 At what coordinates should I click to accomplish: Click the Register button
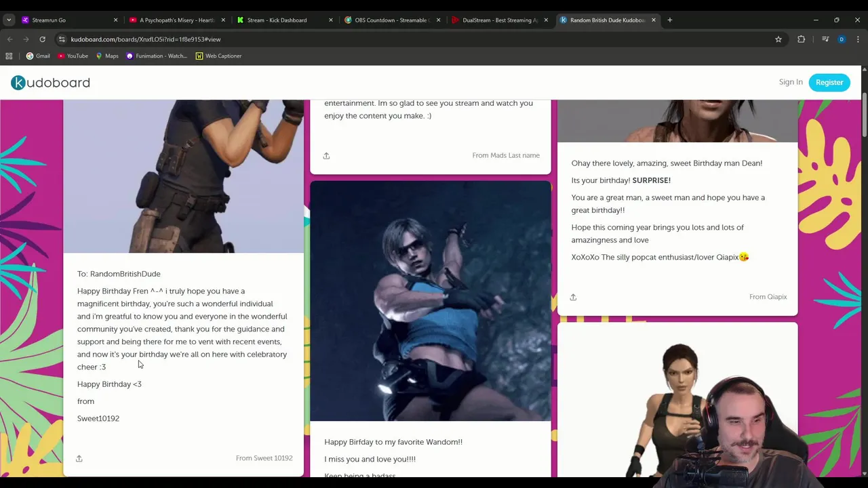coord(829,82)
